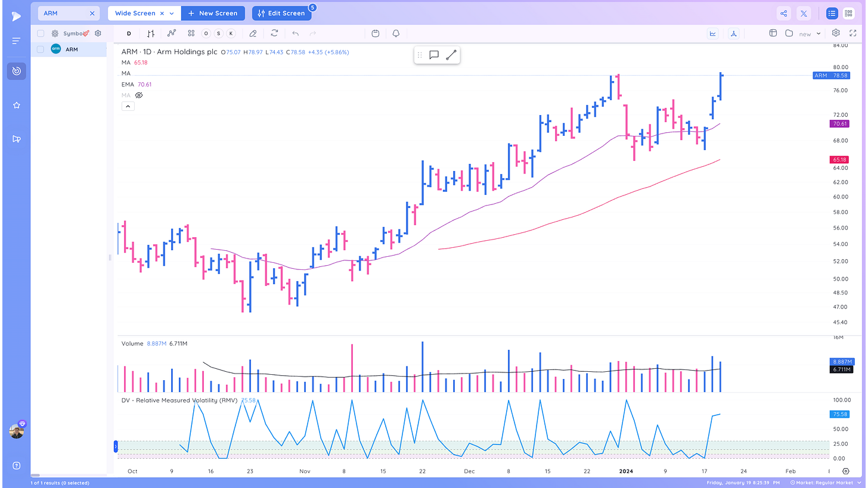Open the Wide Screen dropdown chevron
The width and height of the screenshot is (868, 488).
tap(172, 13)
